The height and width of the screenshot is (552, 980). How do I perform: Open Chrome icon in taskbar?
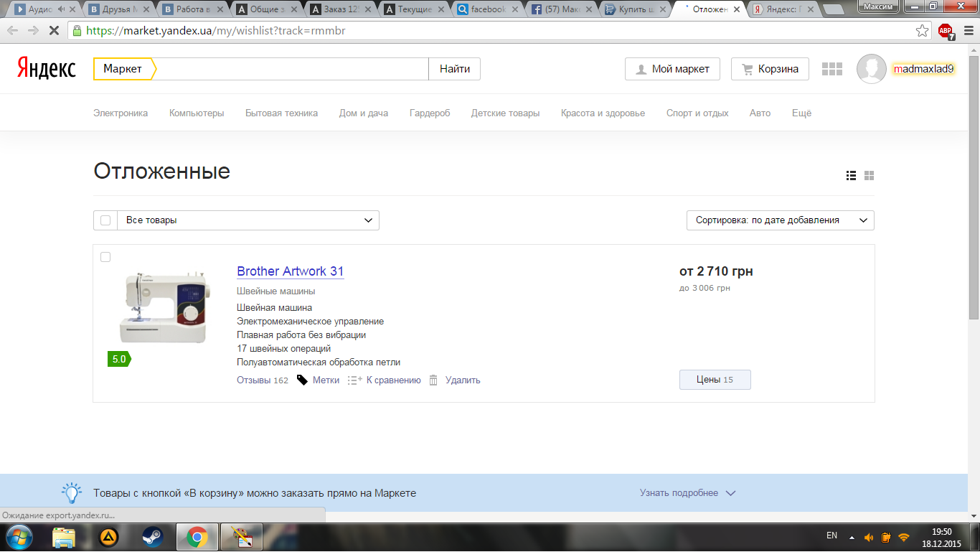[x=197, y=537]
